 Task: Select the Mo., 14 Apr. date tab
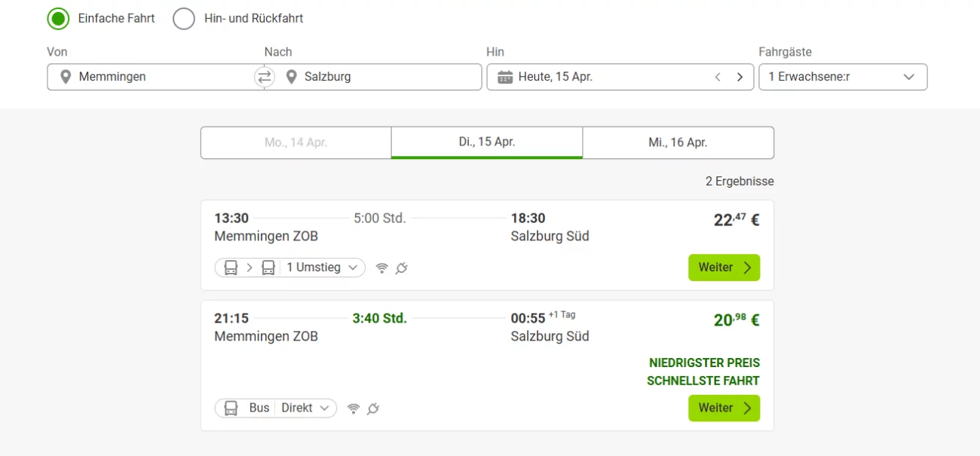[x=296, y=142]
